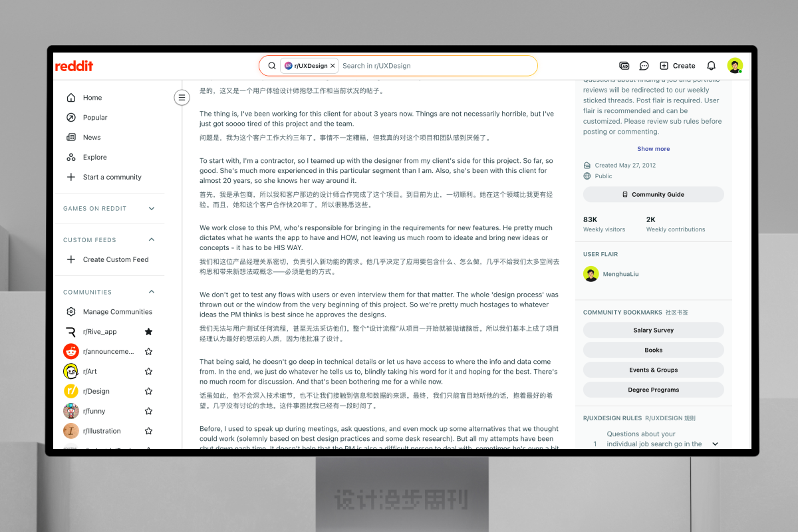Show more of the community description
The image size is (798, 532).
tap(654, 149)
